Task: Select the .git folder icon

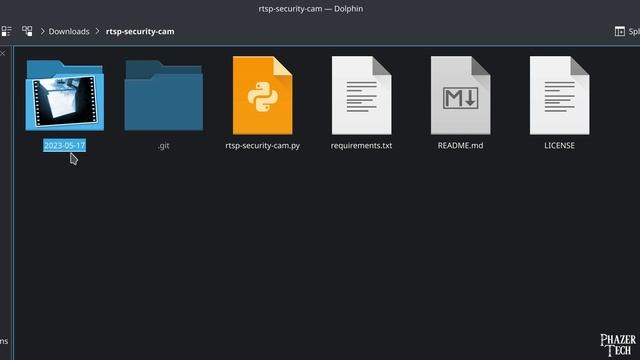Action: pyautogui.click(x=163, y=95)
